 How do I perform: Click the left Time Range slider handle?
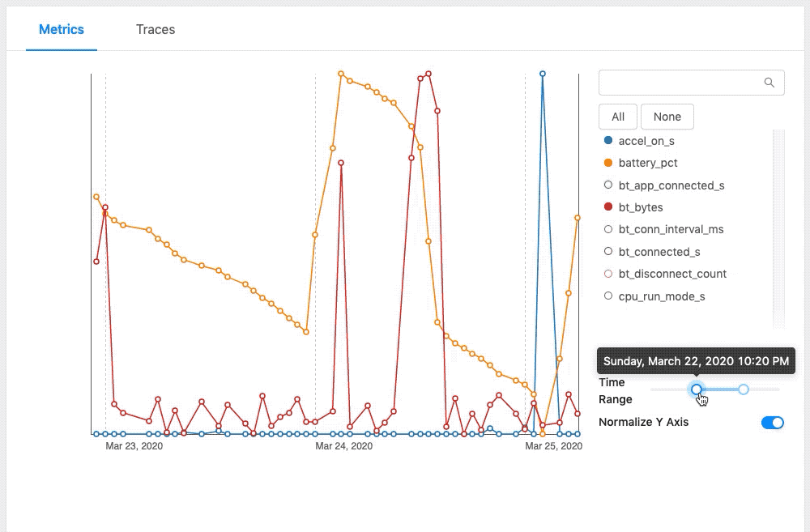[x=697, y=389]
